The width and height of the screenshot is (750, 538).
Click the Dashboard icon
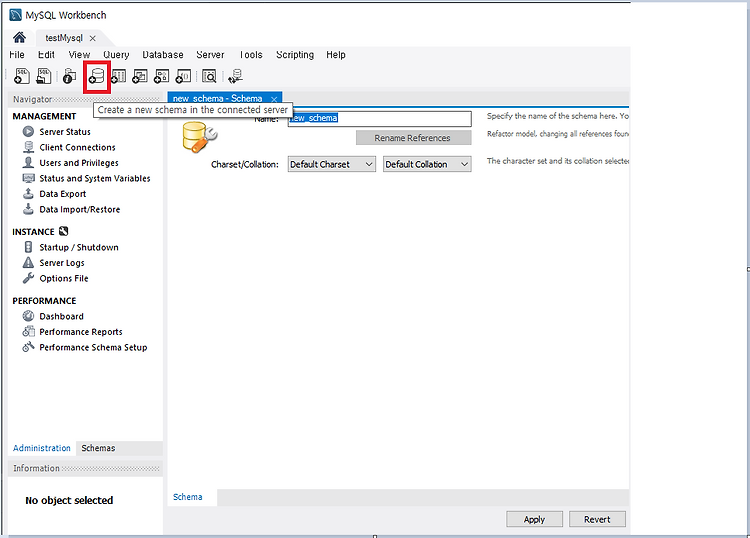pyautogui.click(x=28, y=316)
